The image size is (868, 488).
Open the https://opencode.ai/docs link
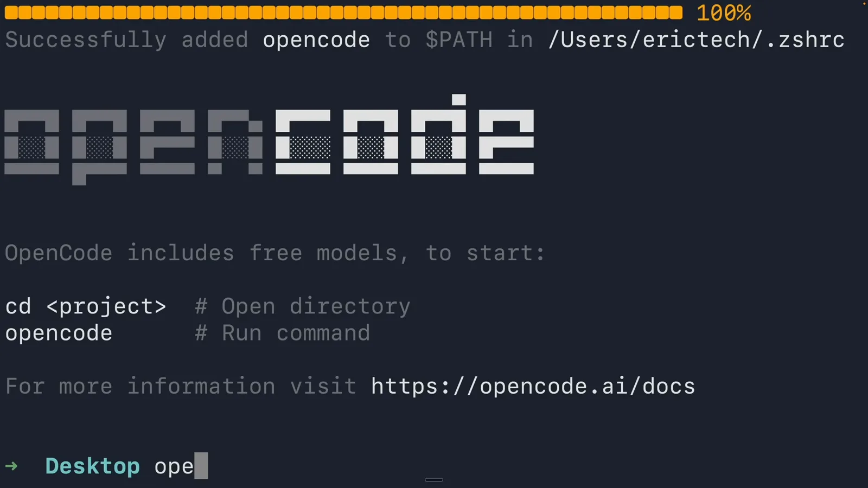[x=533, y=387]
